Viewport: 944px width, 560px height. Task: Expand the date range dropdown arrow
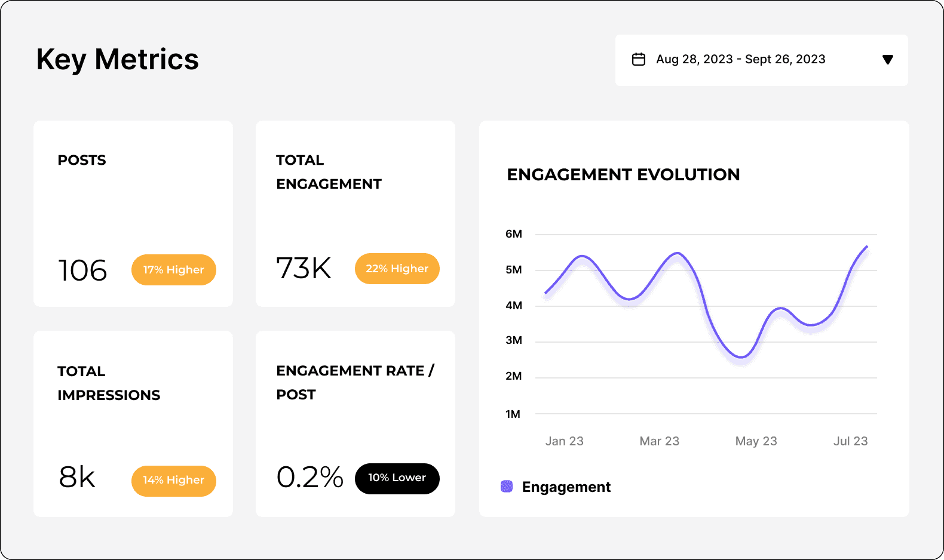pyautogui.click(x=887, y=60)
